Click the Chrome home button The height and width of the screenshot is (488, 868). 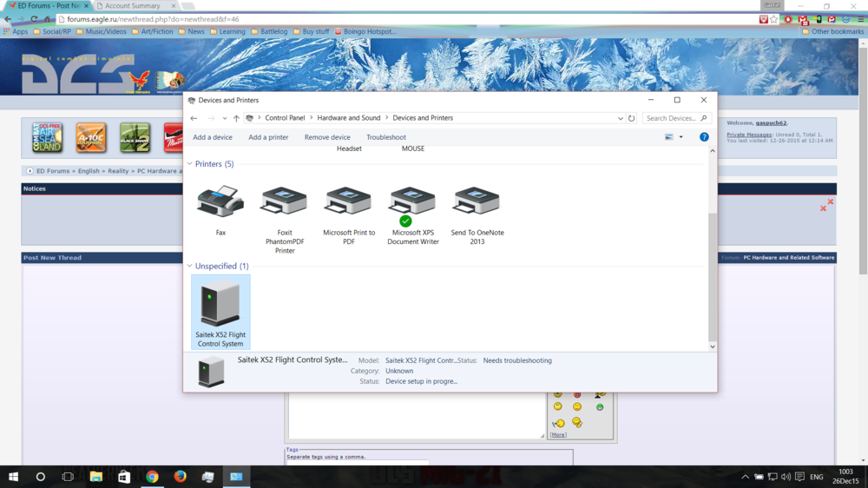click(48, 19)
